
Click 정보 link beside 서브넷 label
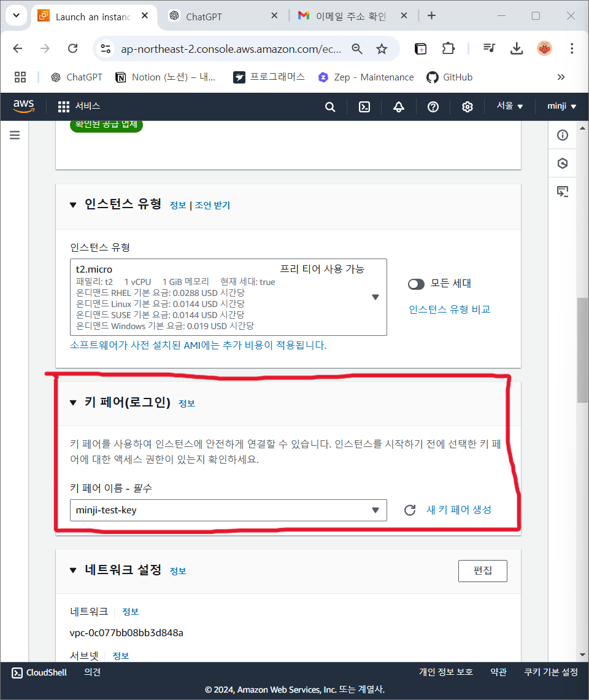[121, 656]
